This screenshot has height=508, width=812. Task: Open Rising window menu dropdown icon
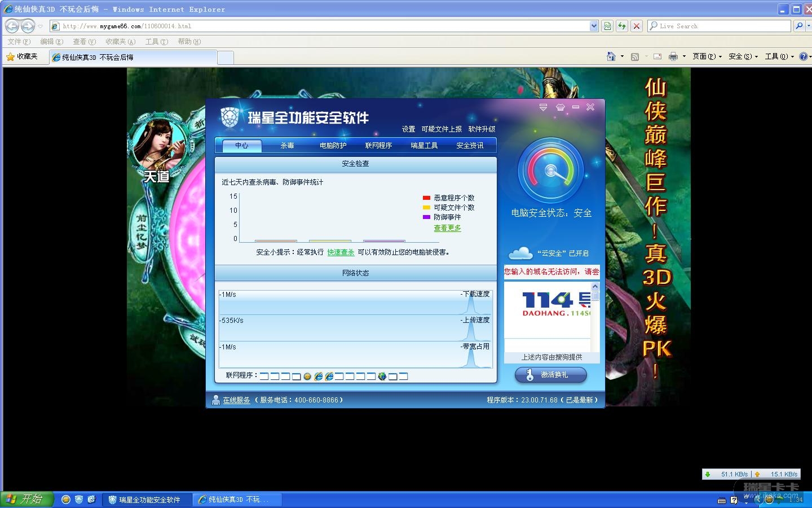coord(543,107)
